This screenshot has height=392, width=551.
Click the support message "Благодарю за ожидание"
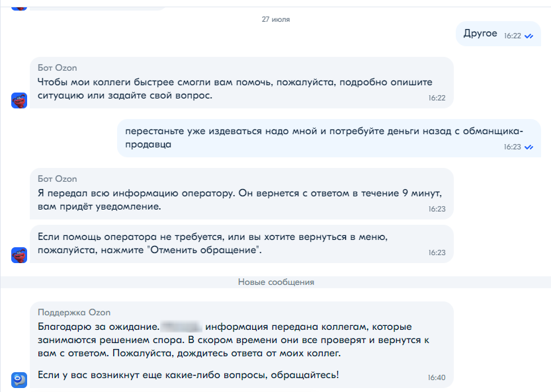click(242, 345)
